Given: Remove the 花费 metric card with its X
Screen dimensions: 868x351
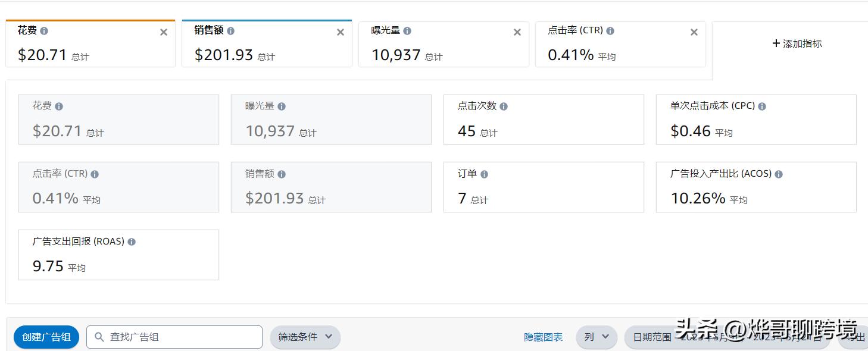Looking at the screenshot, I should click(x=163, y=32).
